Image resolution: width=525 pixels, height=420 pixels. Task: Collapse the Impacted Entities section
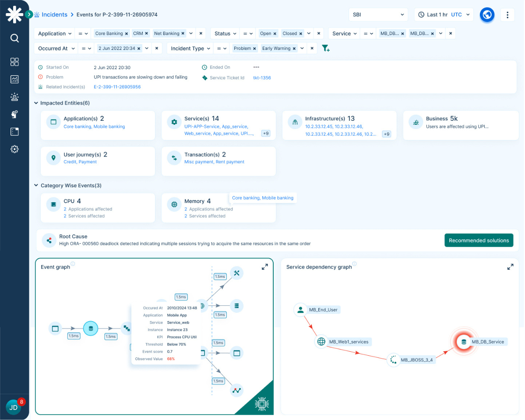click(36, 103)
